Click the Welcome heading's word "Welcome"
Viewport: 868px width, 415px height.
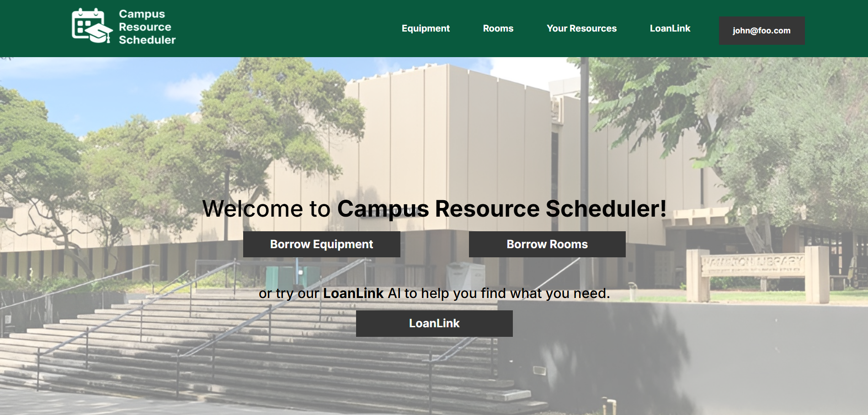pyautogui.click(x=252, y=209)
